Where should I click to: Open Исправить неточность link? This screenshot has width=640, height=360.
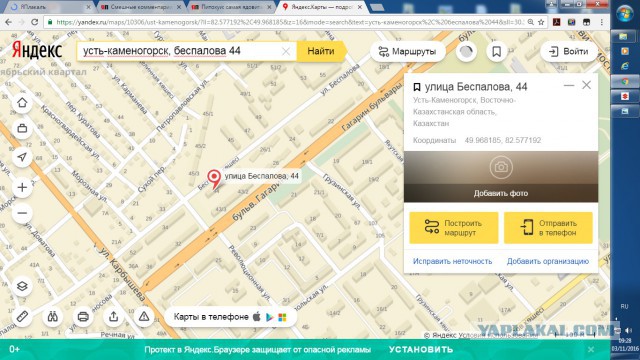click(452, 261)
